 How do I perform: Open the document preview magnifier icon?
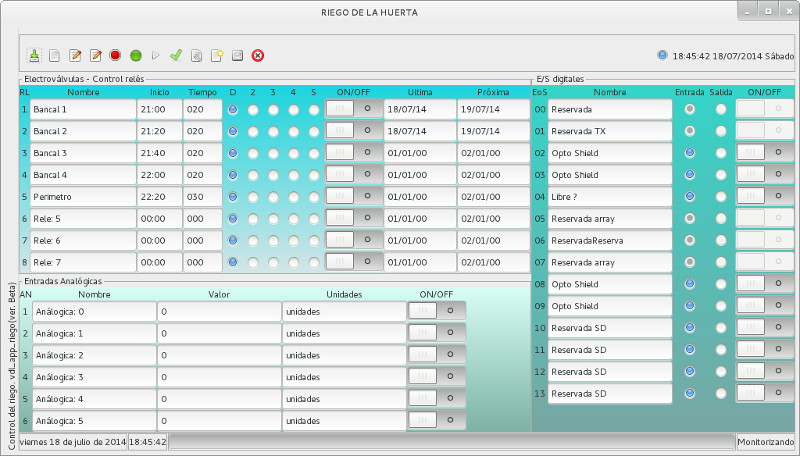pyautogui.click(x=196, y=56)
